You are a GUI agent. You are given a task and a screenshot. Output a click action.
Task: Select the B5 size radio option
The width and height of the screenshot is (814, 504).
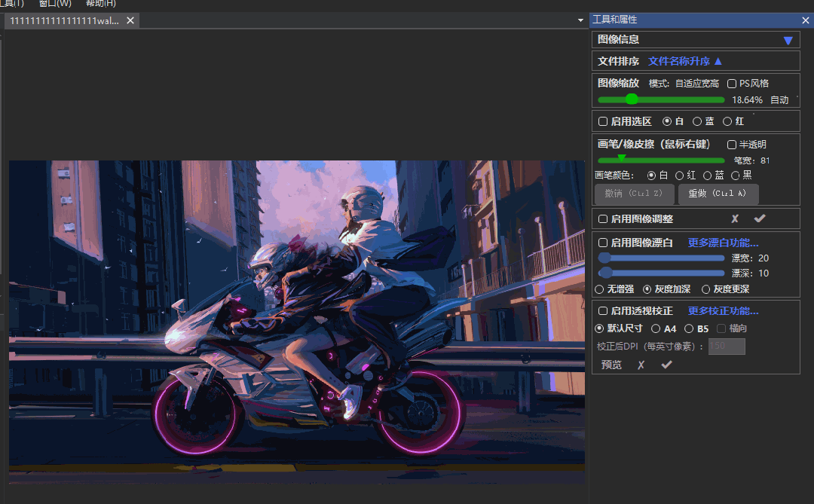tap(689, 328)
